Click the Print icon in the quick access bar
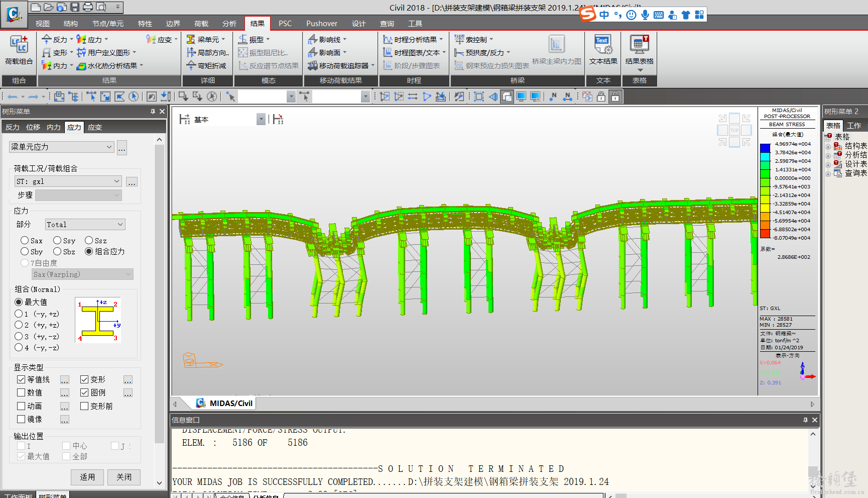 pyautogui.click(x=87, y=7)
